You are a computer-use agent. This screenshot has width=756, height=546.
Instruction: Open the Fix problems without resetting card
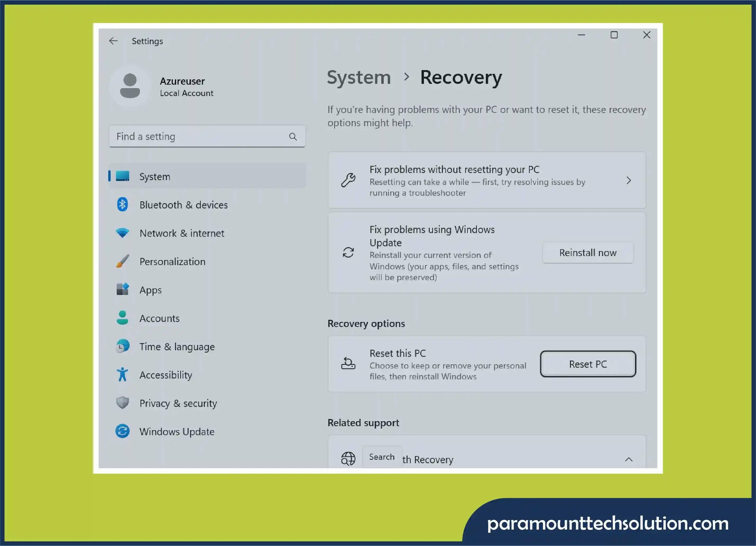point(487,180)
